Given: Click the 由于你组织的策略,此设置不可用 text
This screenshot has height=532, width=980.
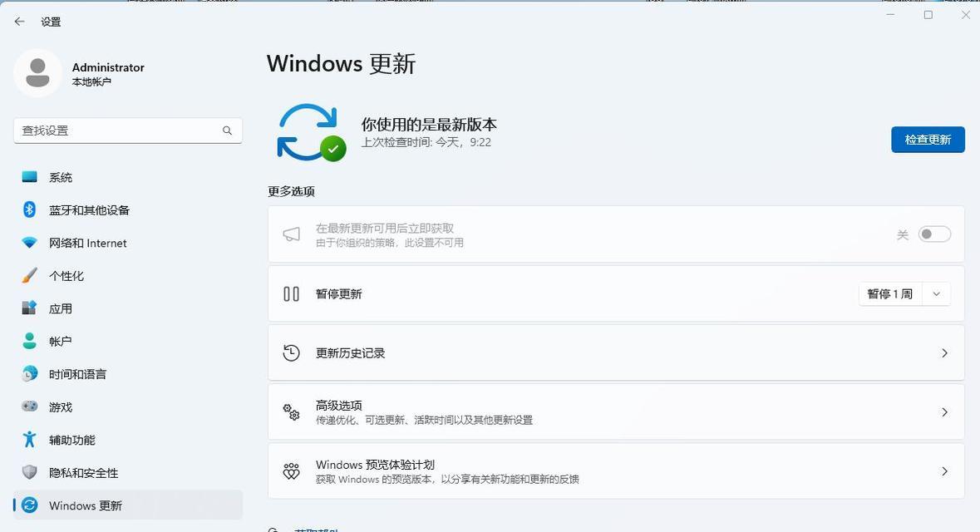Looking at the screenshot, I should [389, 243].
